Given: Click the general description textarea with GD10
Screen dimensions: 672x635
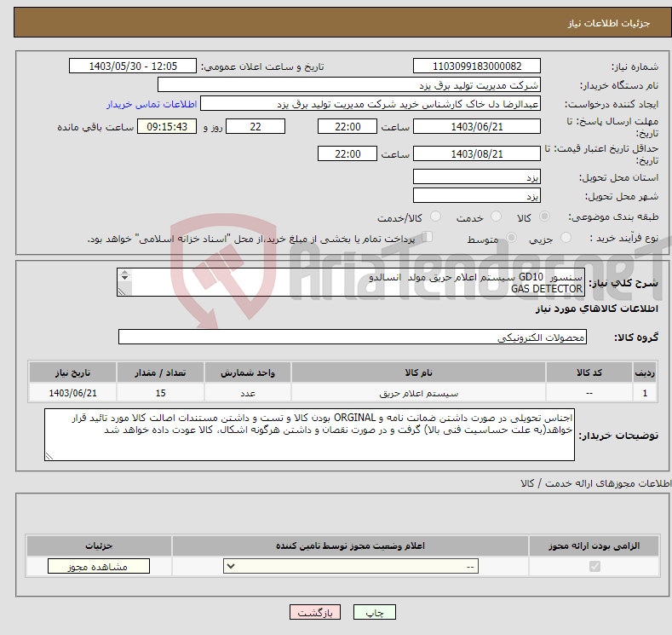Looking at the screenshot, I should pos(351,282).
